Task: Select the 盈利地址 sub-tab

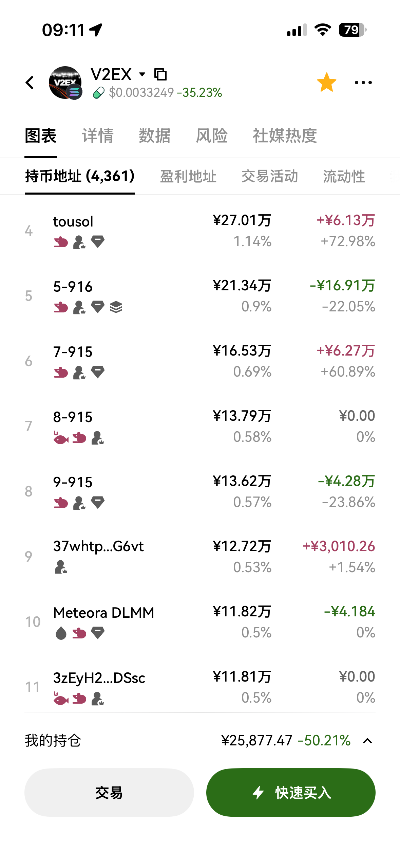Action: pyautogui.click(x=188, y=177)
